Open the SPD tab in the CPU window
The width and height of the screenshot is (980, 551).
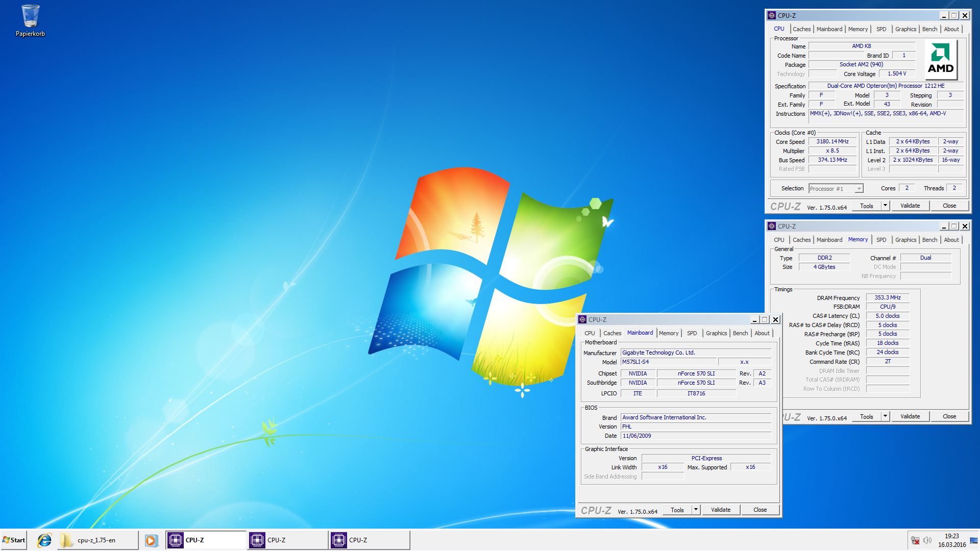[x=881, y=29]
